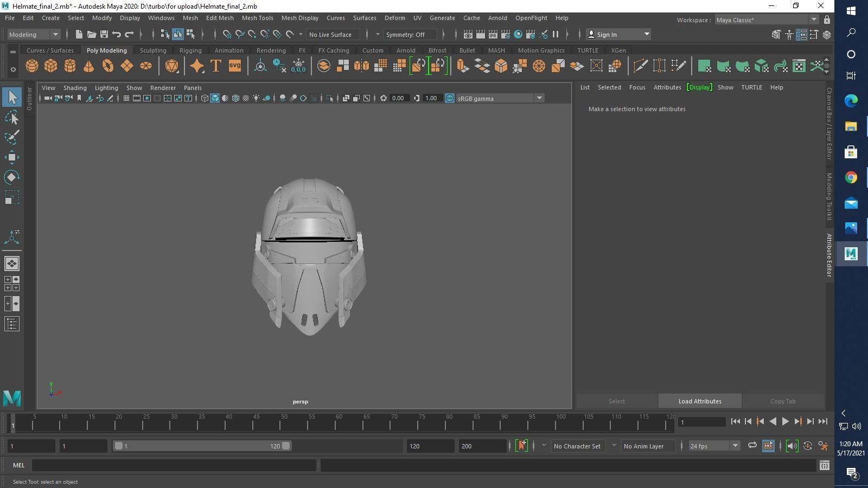Select the Scale tool in toolbox
868x488 pixels.
(x=12, y=197)
